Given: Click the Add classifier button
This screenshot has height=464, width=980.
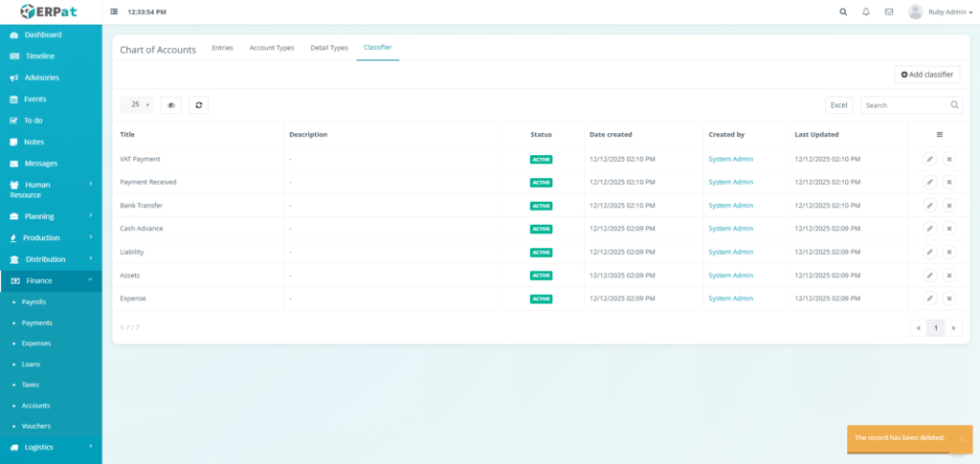Looking at the screenshot, I should click(927, 74).
